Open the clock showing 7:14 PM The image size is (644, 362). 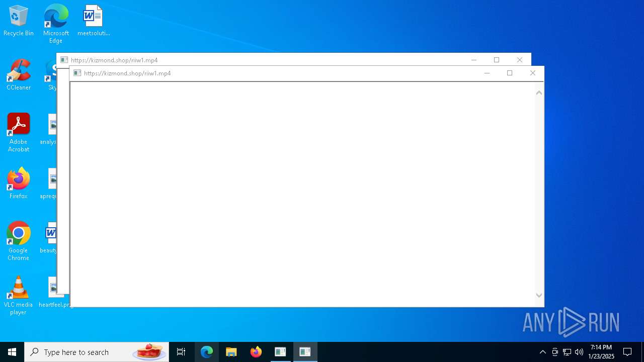[x=601, y=352]
